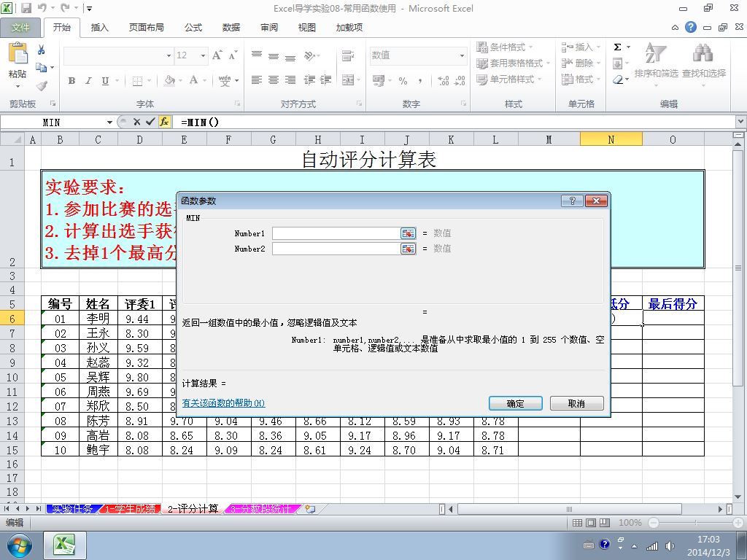
Task: Toggle Top Align in alignment group
Action: pos(256,55)
